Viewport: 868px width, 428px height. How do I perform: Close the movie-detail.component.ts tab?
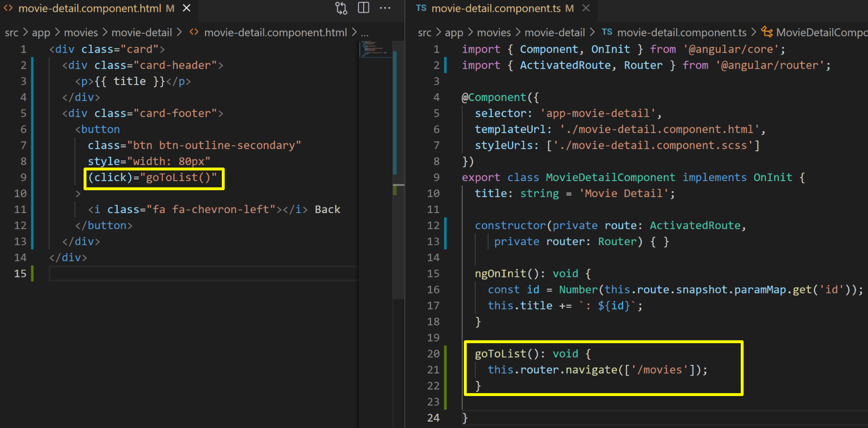coord(586,8)
